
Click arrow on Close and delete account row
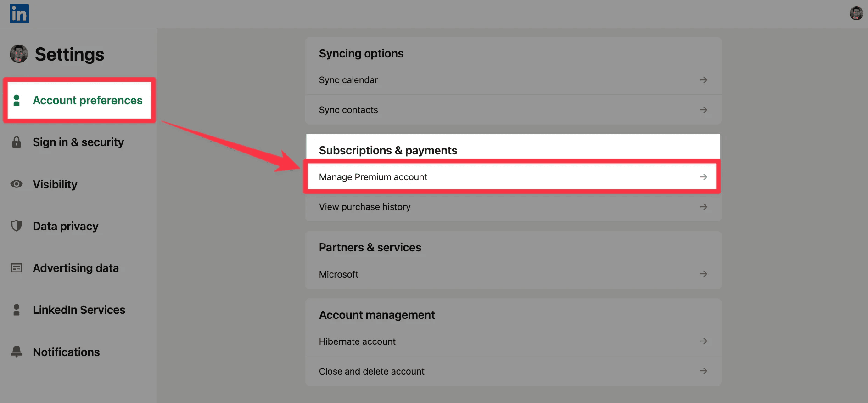click(x=703, y=371)
